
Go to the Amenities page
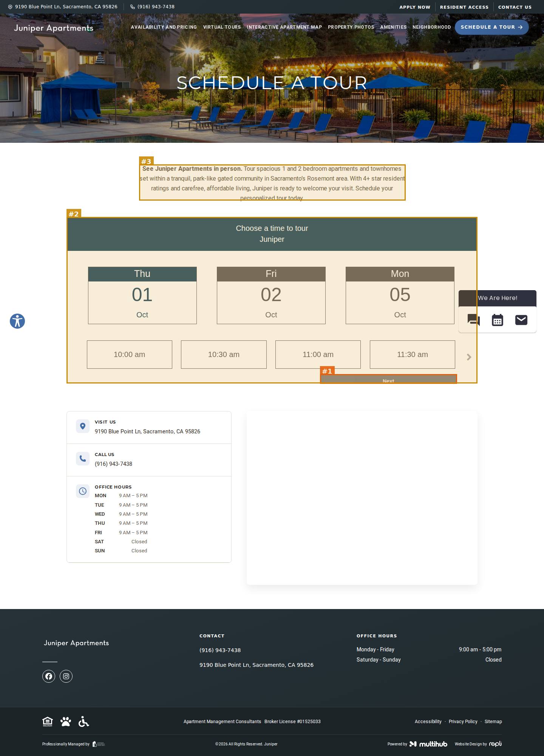[x=393, y=27]
